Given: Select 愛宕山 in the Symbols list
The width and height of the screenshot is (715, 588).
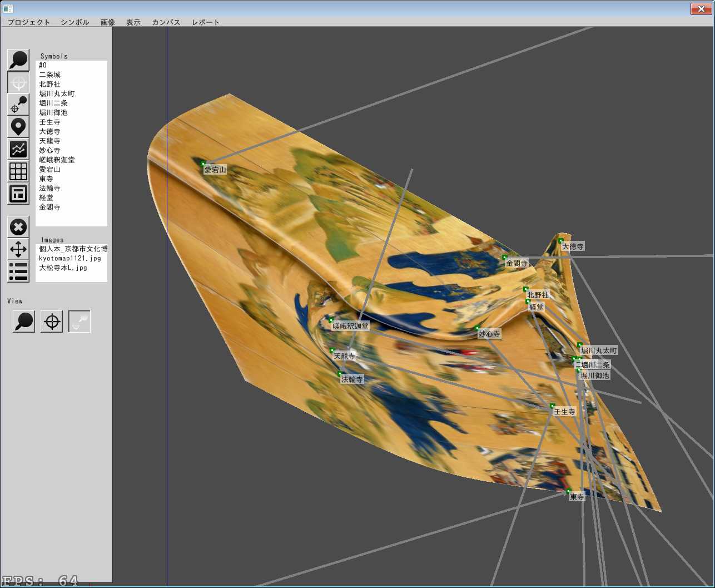Looking at the screenshot, I should pos(71,169).
